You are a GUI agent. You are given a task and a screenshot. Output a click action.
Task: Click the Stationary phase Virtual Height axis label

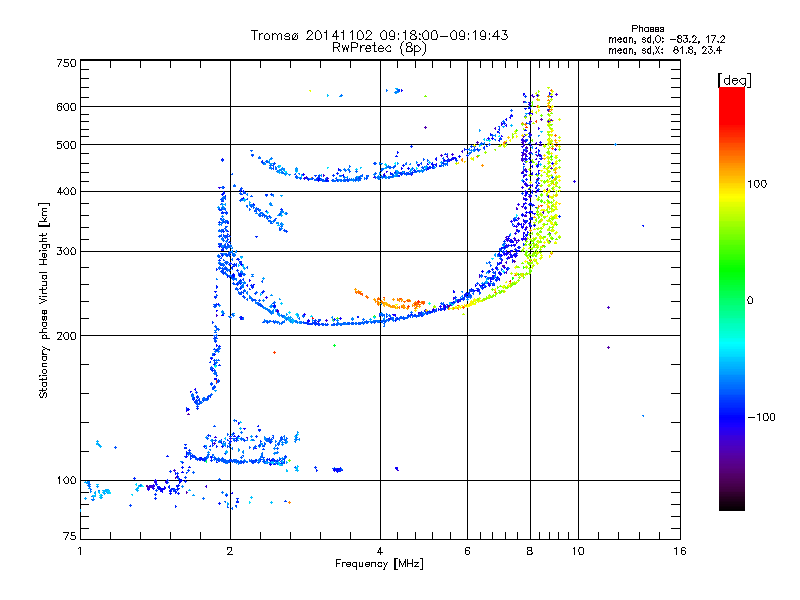(x=43, y=301)
